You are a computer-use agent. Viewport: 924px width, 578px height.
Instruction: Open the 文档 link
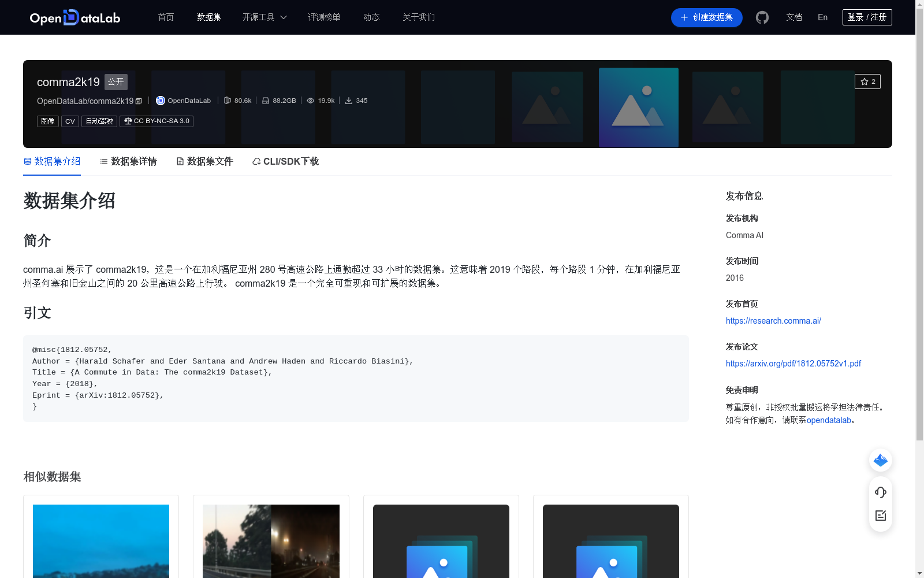click(794, 17)
